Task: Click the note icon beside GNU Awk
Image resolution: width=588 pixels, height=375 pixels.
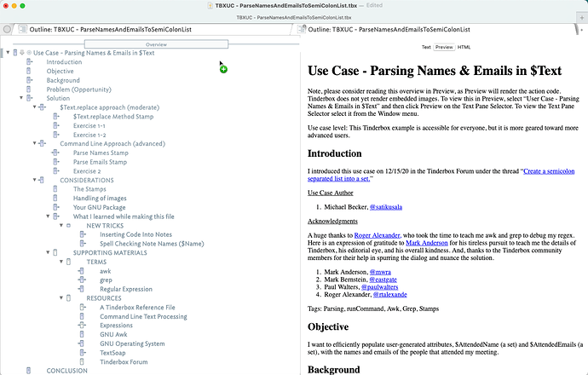Action: 82,334
